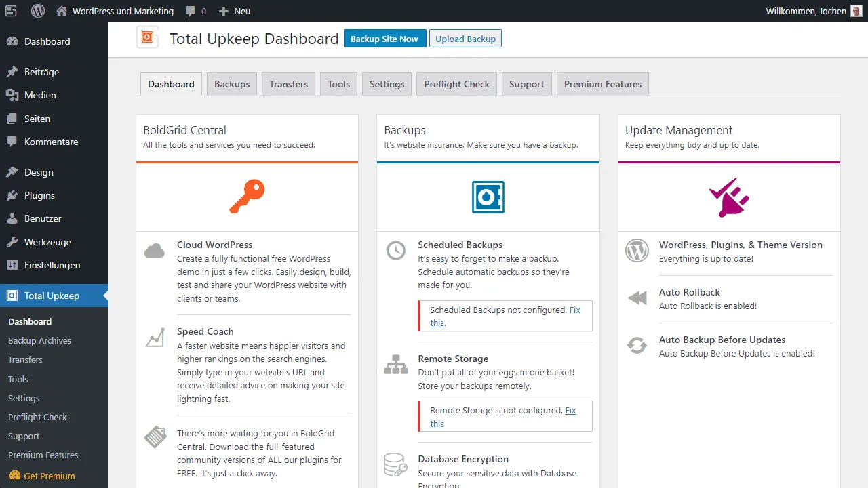Open Transfers in the sidebar submenu

point(25,359)
